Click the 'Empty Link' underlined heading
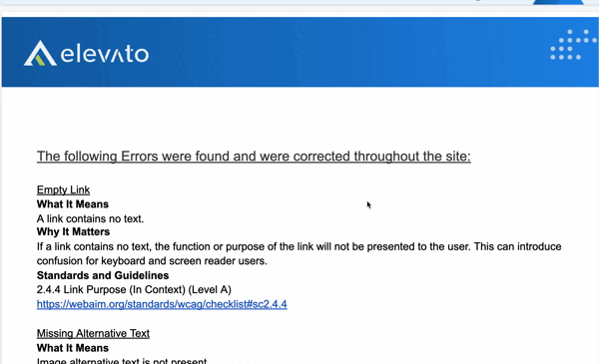This screenshot has height=364, width=599. tap(63, 189)
